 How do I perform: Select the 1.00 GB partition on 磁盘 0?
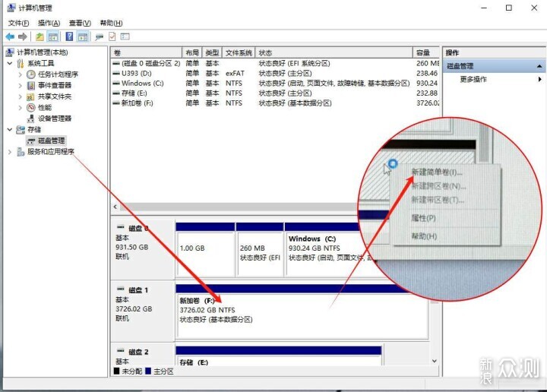pos(205,250)
